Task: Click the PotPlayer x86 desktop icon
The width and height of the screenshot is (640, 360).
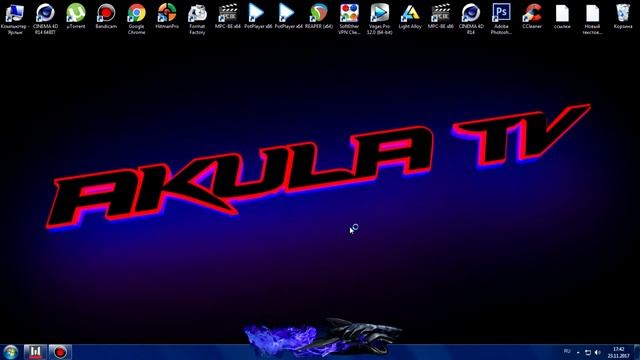Action: (x=258, y=16)
